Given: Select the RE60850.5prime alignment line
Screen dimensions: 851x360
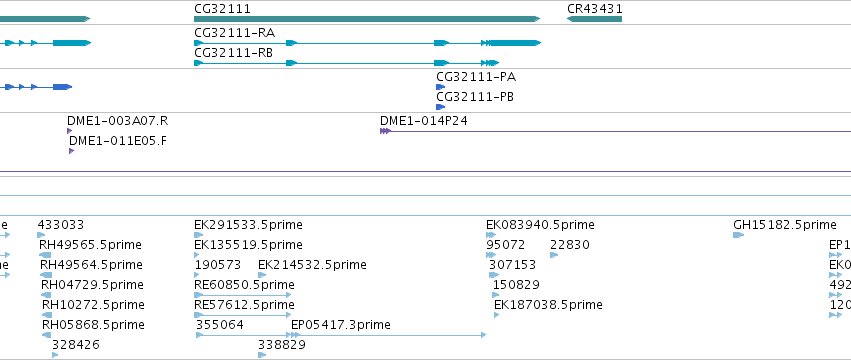Looking at the screenshot, I should click(x=243, y=295).
